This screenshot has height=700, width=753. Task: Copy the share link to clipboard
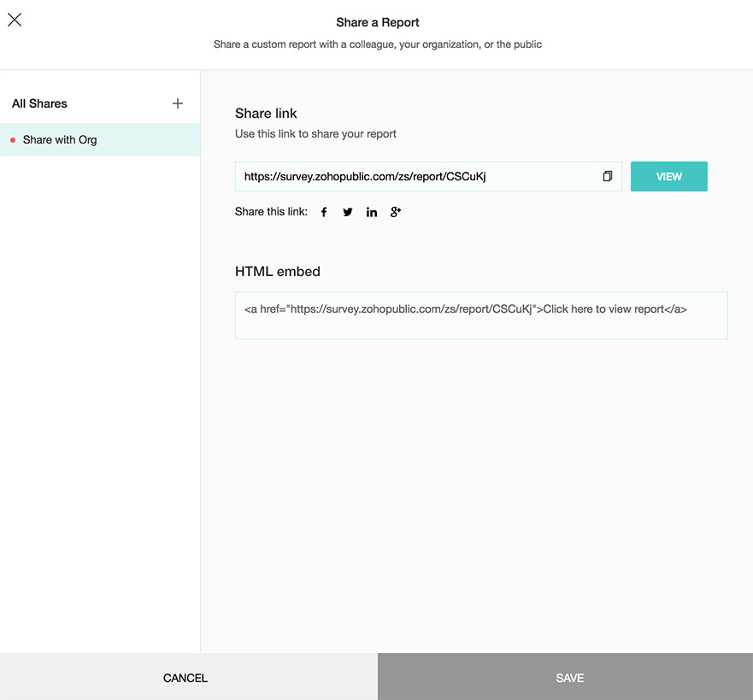(607, 176)
